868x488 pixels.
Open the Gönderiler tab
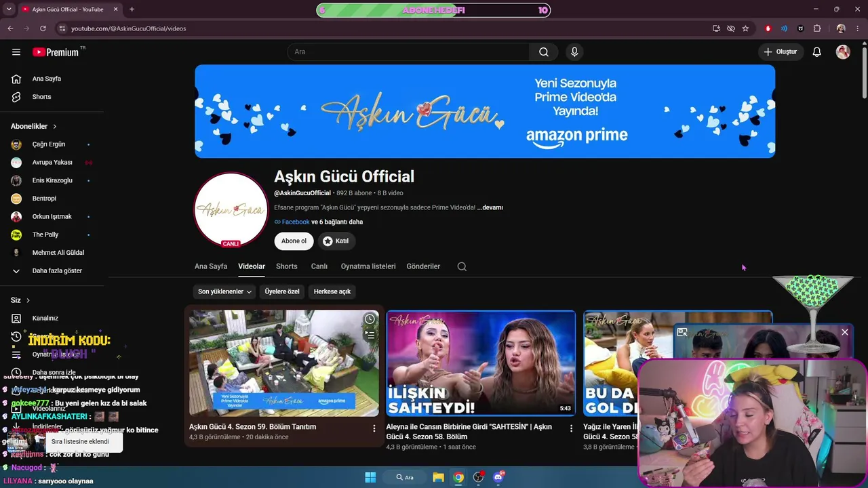[x=423, y=266]
